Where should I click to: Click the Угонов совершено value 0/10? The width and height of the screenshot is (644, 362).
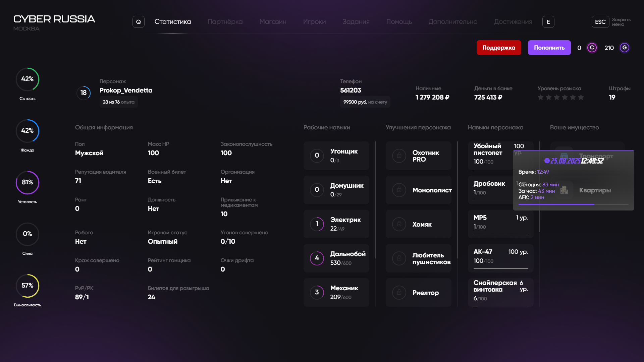228,242
